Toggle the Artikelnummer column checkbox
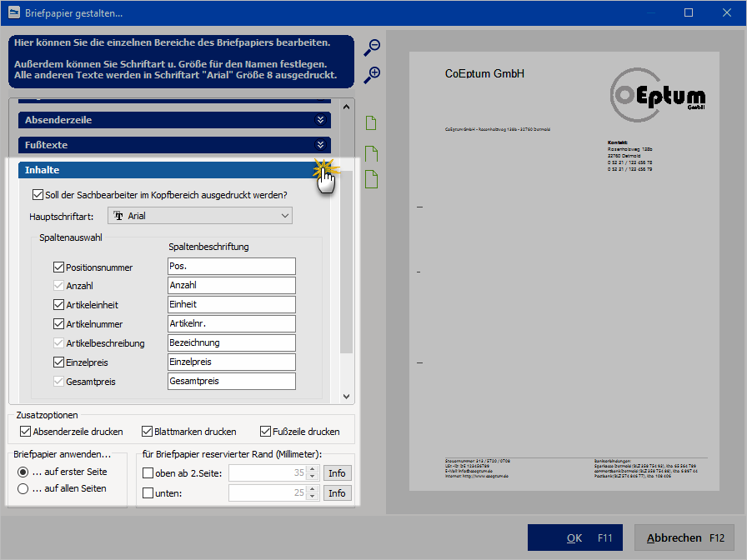The height and width of the screenshot is (560, 747). click(58, 324)
